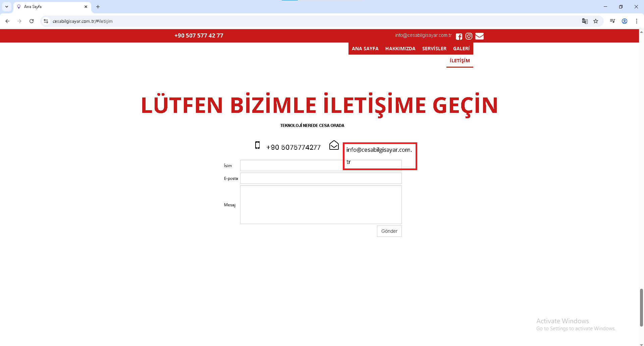Image resolution: width=644 pixels, height=346 pixels.
Task: Click the E-posta label
Action: tap(231, 179)
